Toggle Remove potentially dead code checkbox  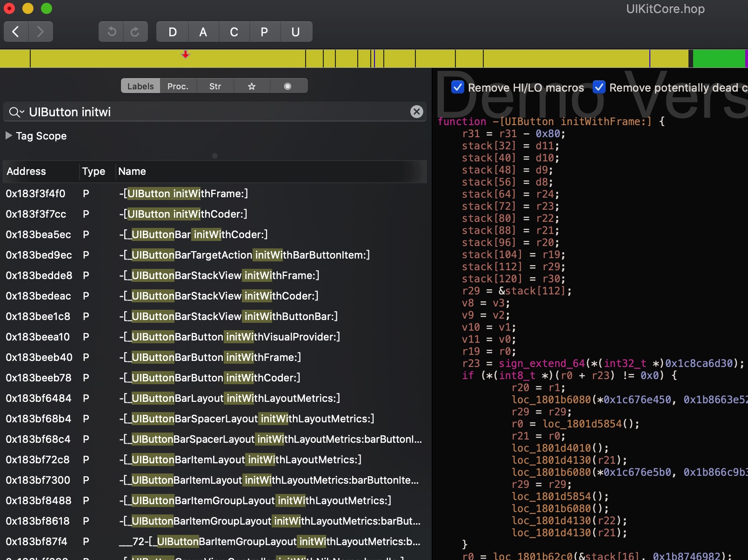coord(599,87)
